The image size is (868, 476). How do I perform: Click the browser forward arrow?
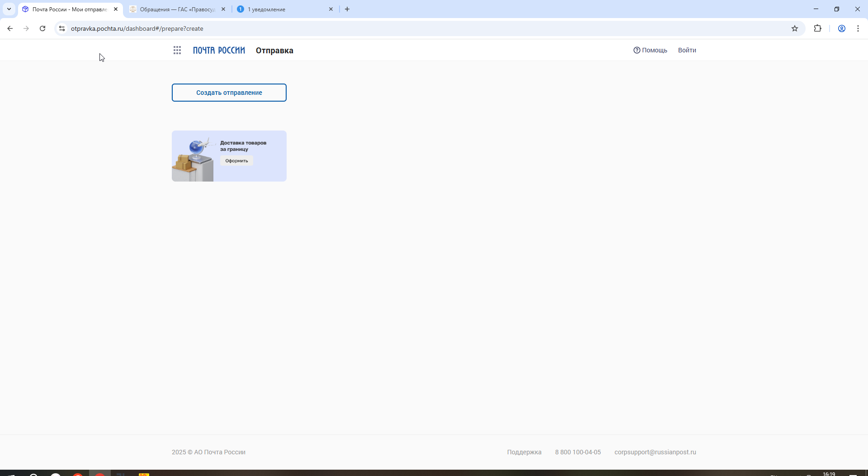(26, 28)
